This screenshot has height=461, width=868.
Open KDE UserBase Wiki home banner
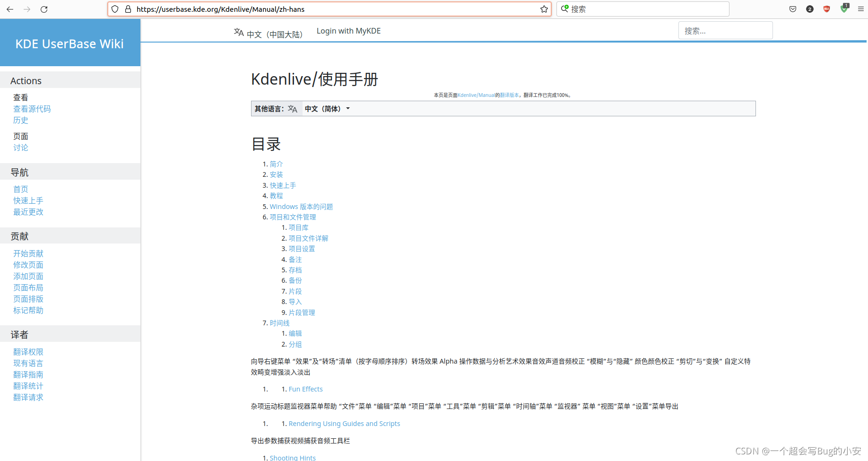pyautogui.click(x=70, y=43)
